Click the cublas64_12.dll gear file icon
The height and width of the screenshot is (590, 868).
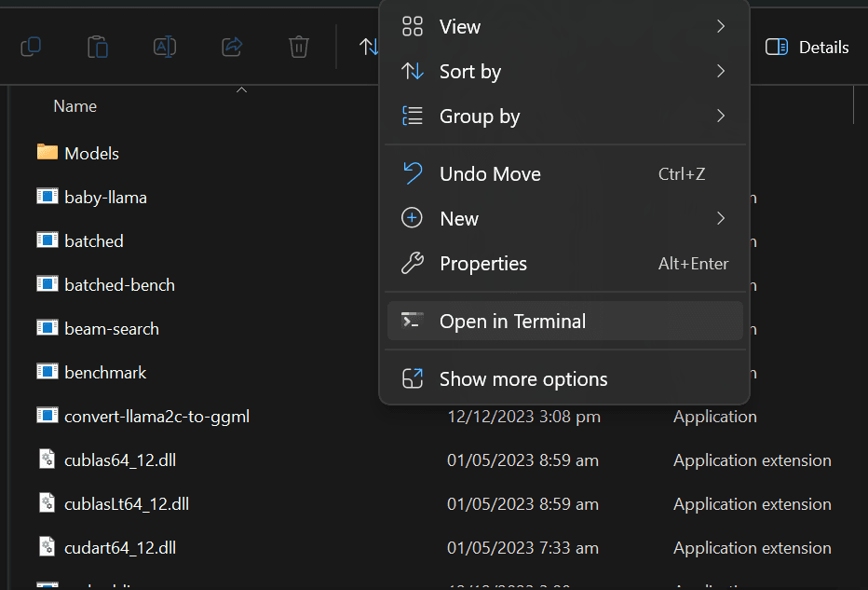pyautogui.click(x=47, y=459)
